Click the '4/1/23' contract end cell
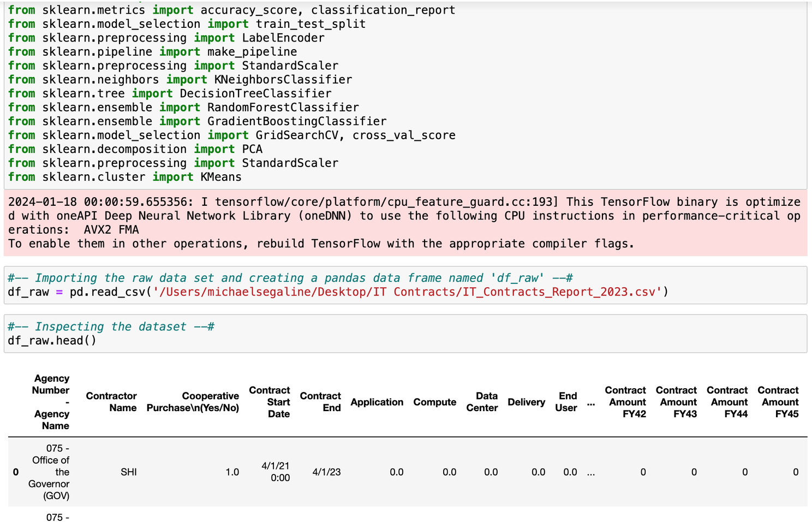Viewport: 812px width, 522px height. coord(326,472)
